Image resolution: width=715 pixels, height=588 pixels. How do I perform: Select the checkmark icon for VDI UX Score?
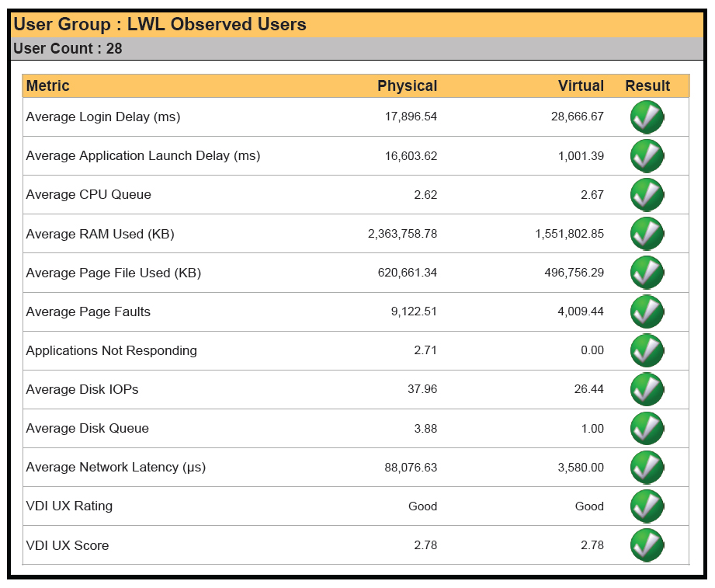tap(647, 545)
